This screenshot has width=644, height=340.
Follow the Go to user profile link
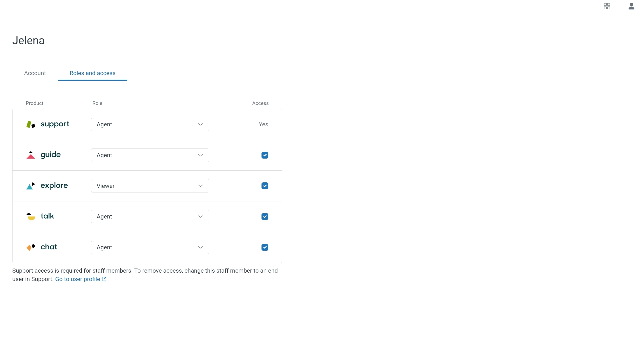(78, 279)
